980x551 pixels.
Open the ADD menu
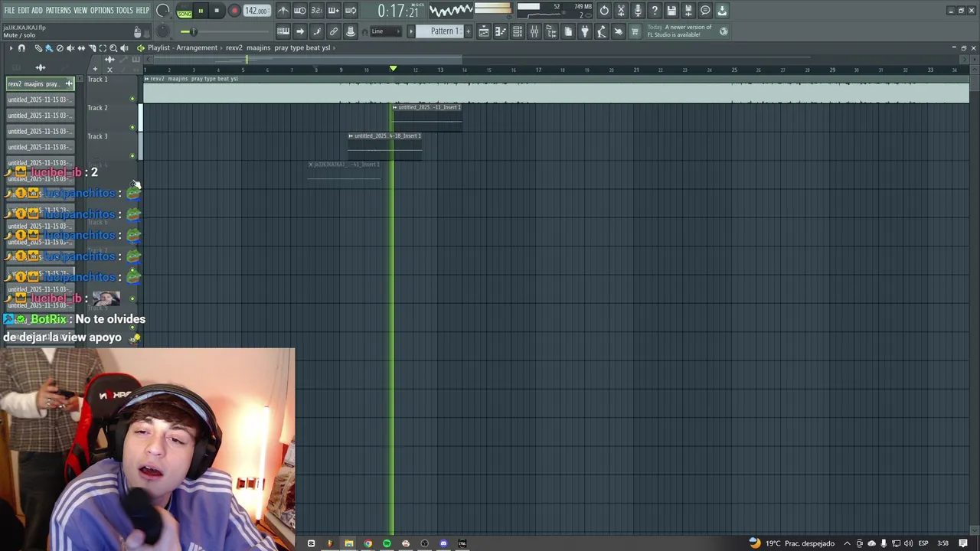click(x=37, y=10)
